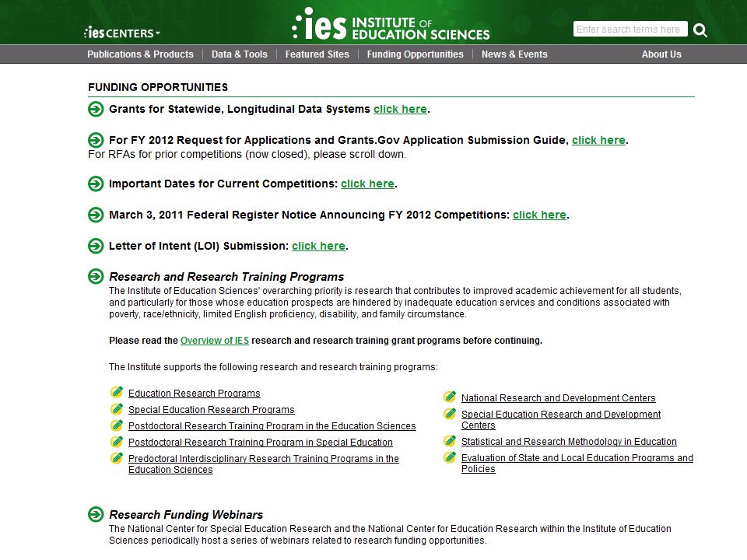
Task: Click pencil icon beside Predoctoral Interdisciplinary Research Training
Action: tap(117, 457)
